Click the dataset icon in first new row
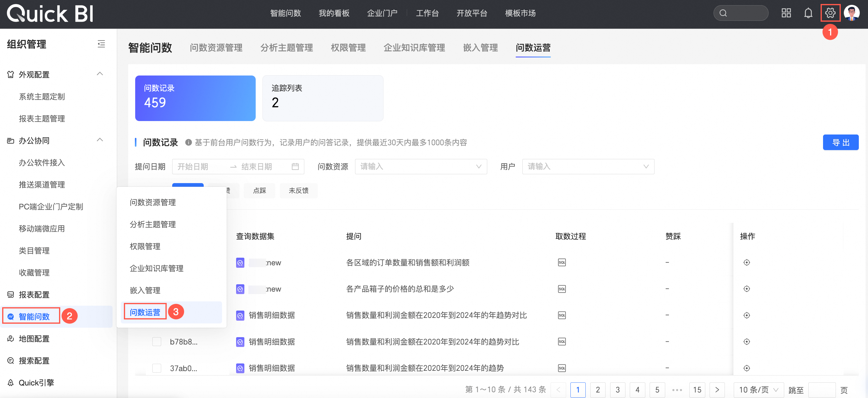868x398 pixels. point(240,263)
